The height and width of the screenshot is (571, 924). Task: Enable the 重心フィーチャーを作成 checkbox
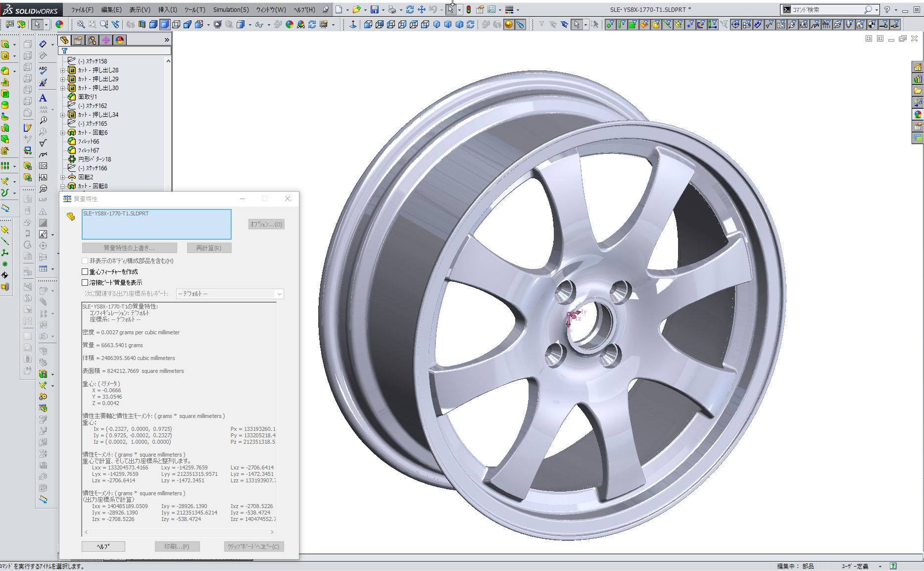85,272
